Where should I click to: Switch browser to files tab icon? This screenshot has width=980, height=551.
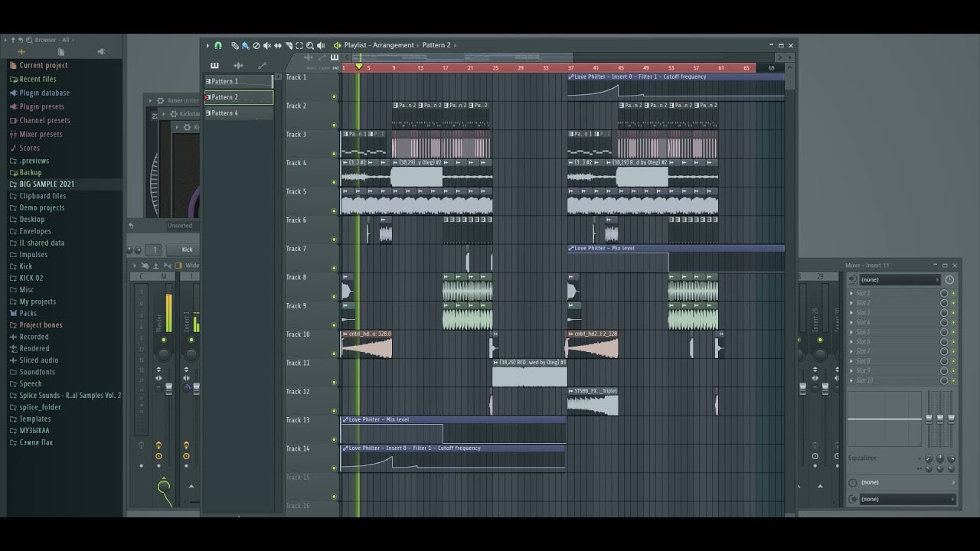click(x=61, y=52)
